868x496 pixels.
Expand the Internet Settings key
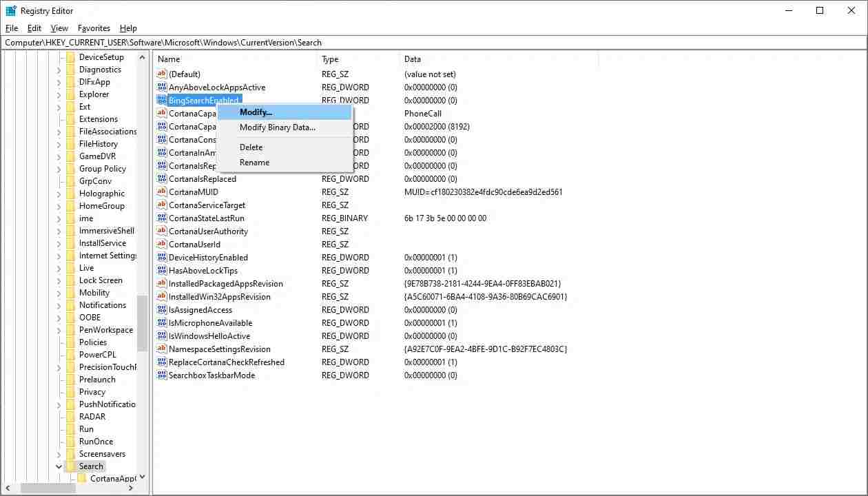tap(59, 256)
